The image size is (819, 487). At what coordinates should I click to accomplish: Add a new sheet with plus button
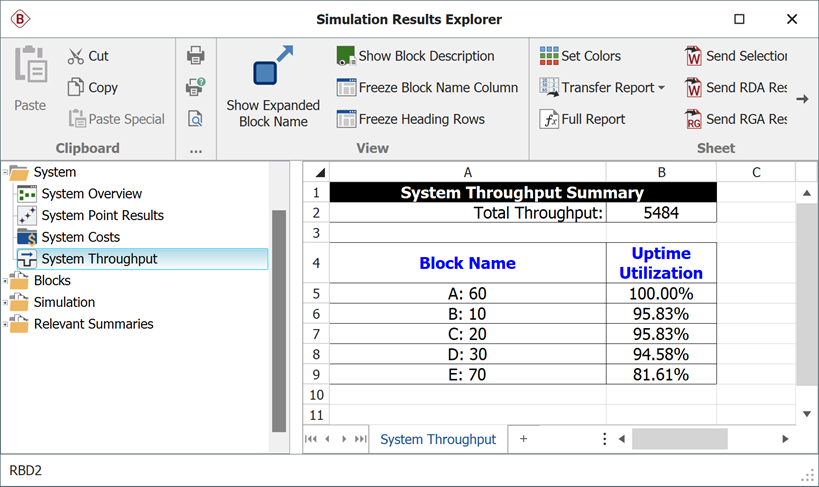(x=523, y=439)
